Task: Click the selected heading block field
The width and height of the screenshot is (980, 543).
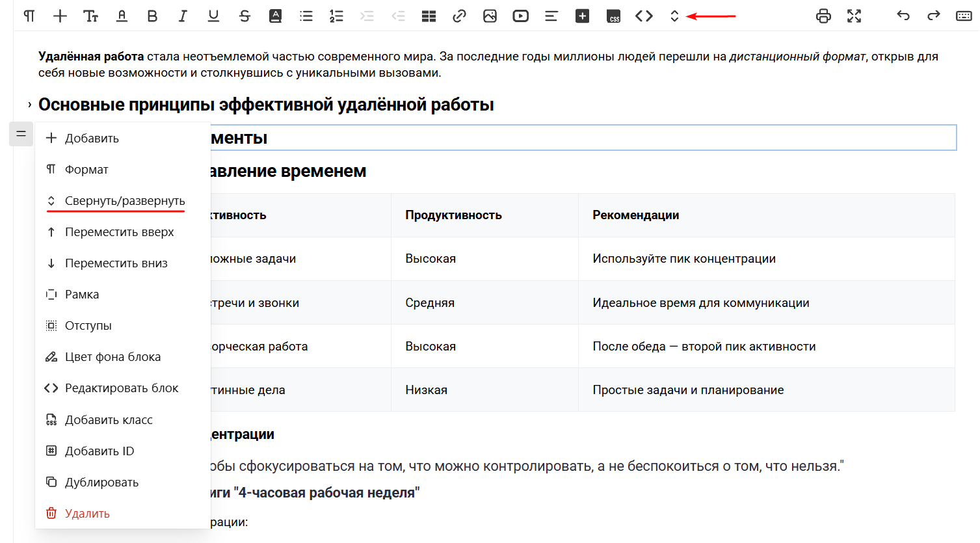Action: [583, 137]
